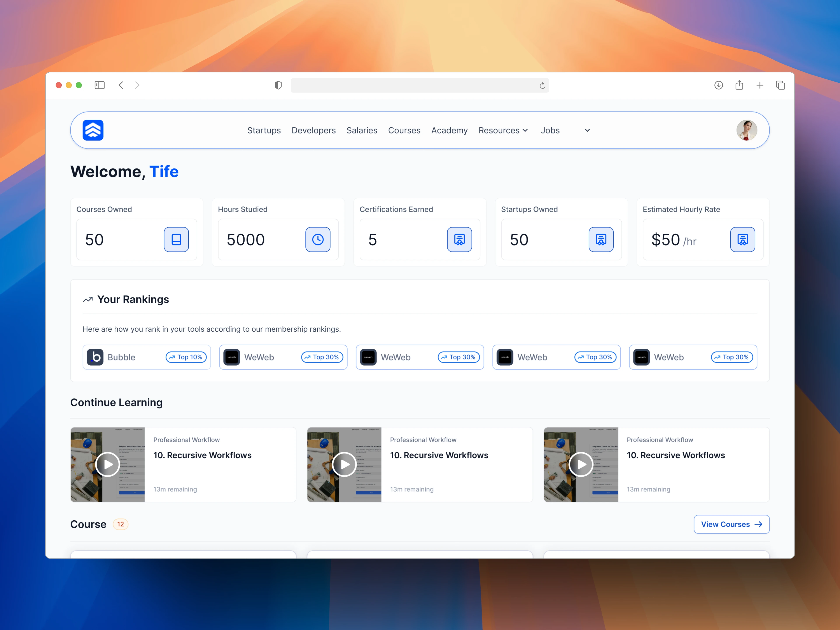Click the trending arrow beside Your Rankings
Image resolution: width=840 pixels, height=630 pixels.
tap(88, 300)
